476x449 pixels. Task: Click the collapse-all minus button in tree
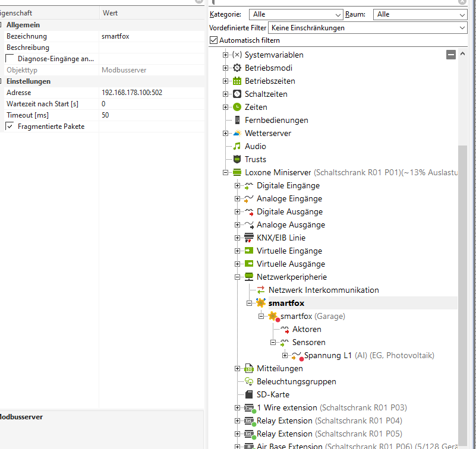(x=451, y=55)
